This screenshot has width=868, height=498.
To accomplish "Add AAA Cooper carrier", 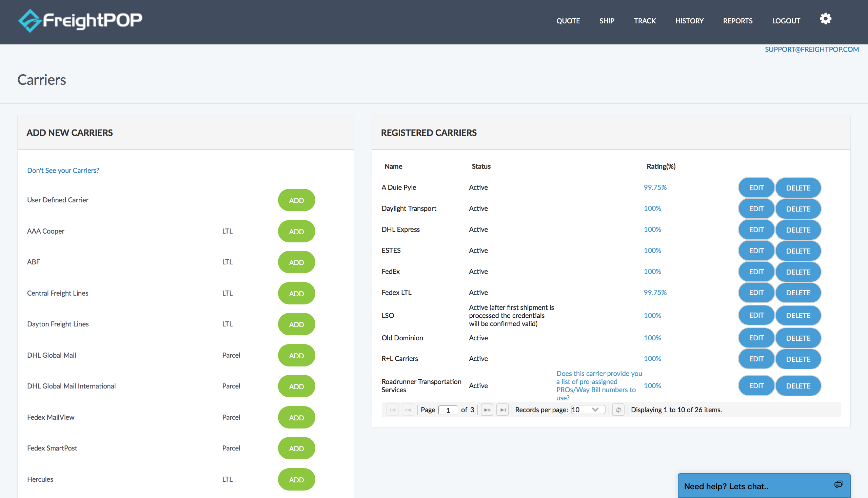I will (x=296, y=231).
